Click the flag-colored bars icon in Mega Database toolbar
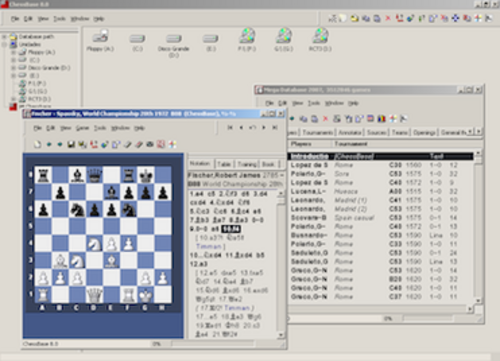The height and width of the screenshot is (361, 500). tap(382, 118)
